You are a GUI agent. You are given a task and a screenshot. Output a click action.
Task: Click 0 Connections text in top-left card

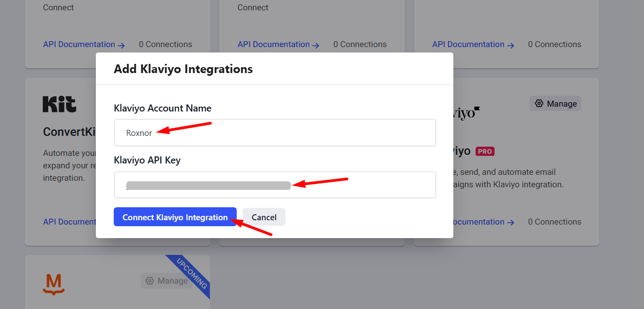(165, 44)
